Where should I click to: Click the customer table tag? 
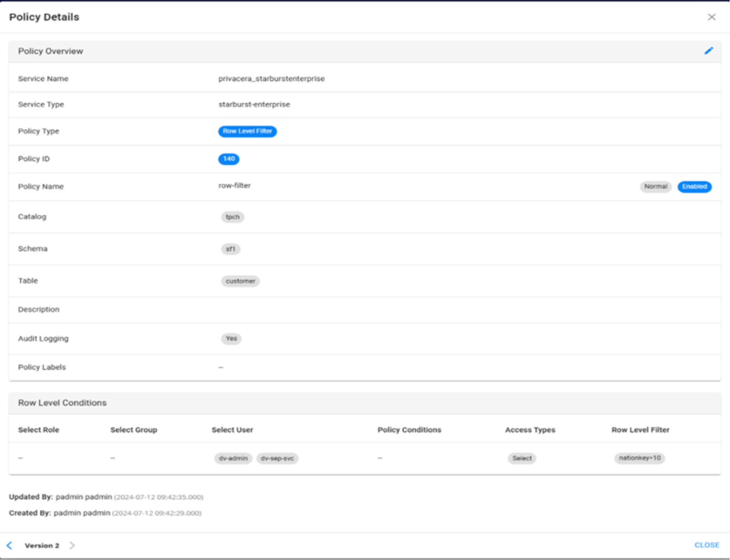click(x=240, y=281)
